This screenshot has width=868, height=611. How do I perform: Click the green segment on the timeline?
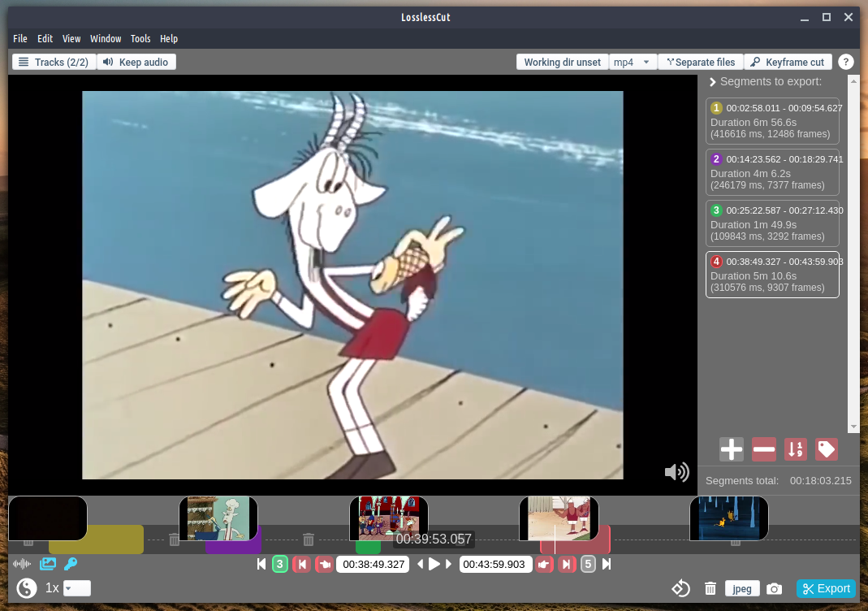tap(368, 548)
